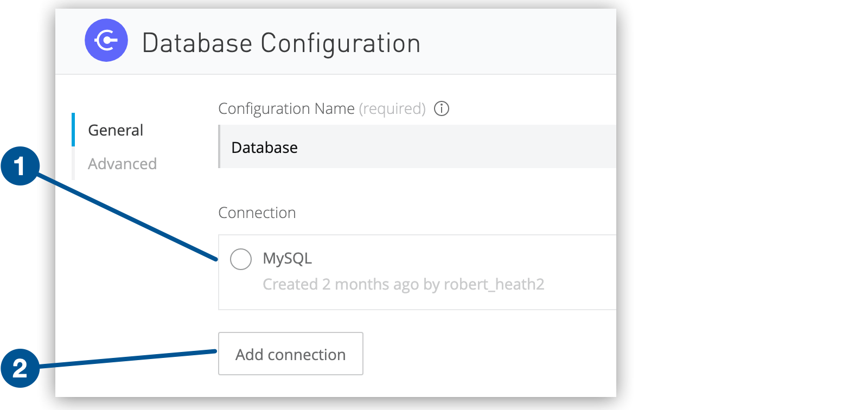The image size is (868, 410).
Task: Click the numbered callout badge 1
Action: tap(20, 166)
